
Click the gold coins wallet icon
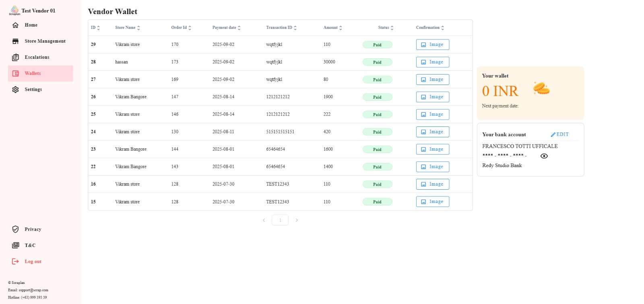(541, 88)
